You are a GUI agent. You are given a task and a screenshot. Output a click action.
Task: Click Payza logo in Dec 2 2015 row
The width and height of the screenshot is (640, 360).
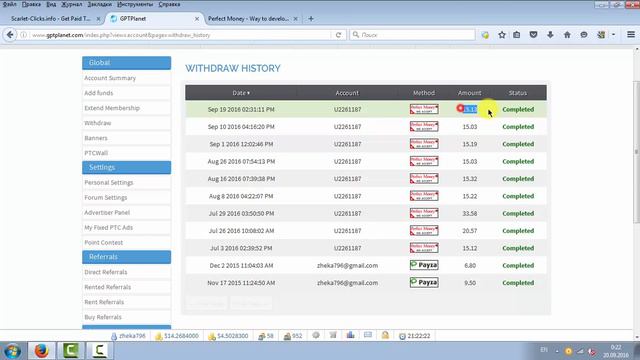(424, 265)
